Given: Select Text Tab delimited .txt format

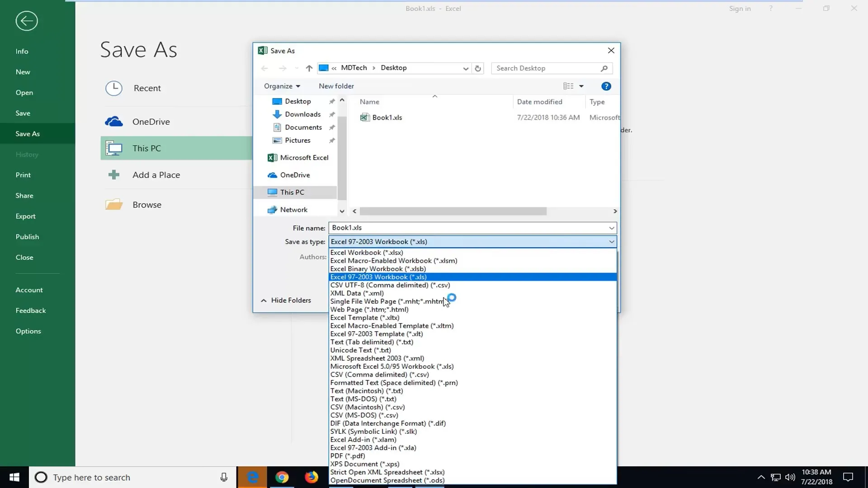Looking at the screenshot, I should point(372,342).
